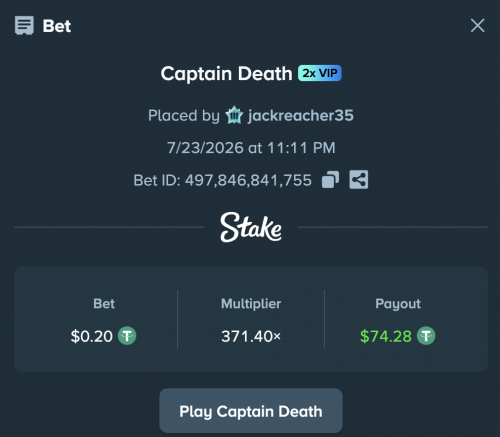Click the $74.28 payout amount
This screenshot has width=500, height=437.
386,336
